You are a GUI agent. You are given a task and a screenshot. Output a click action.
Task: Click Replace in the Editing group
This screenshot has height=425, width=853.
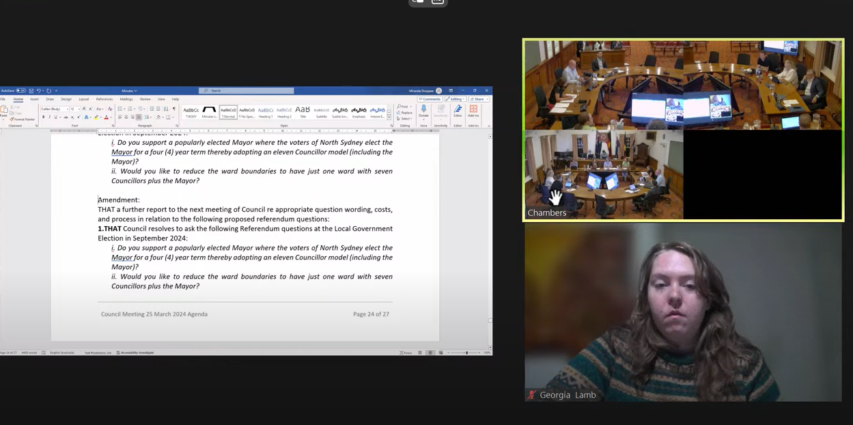[404, 113]
